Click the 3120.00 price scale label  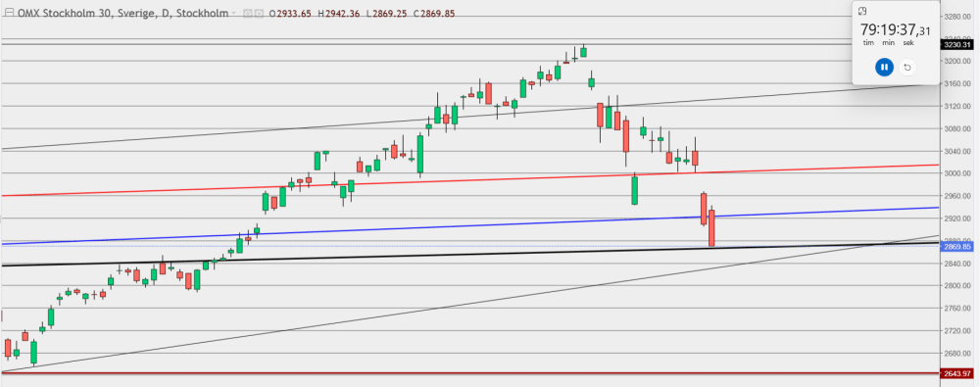pyautogui.click(x=956, y=106)
